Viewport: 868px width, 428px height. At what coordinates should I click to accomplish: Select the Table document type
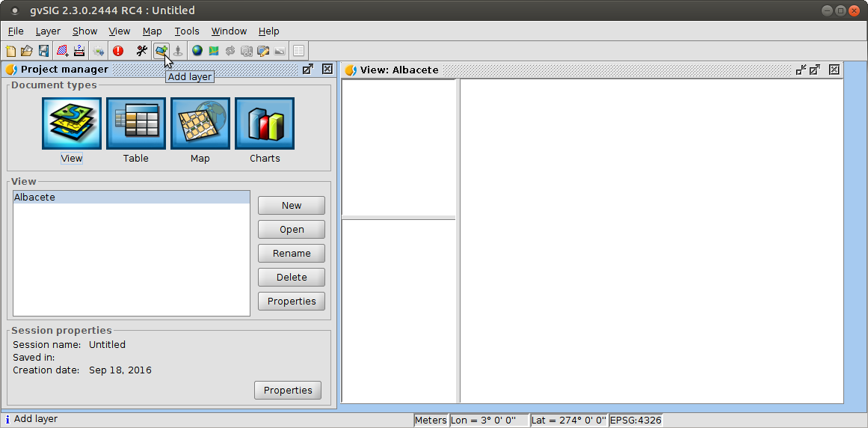pyautogui.click(x=136, y=123)
